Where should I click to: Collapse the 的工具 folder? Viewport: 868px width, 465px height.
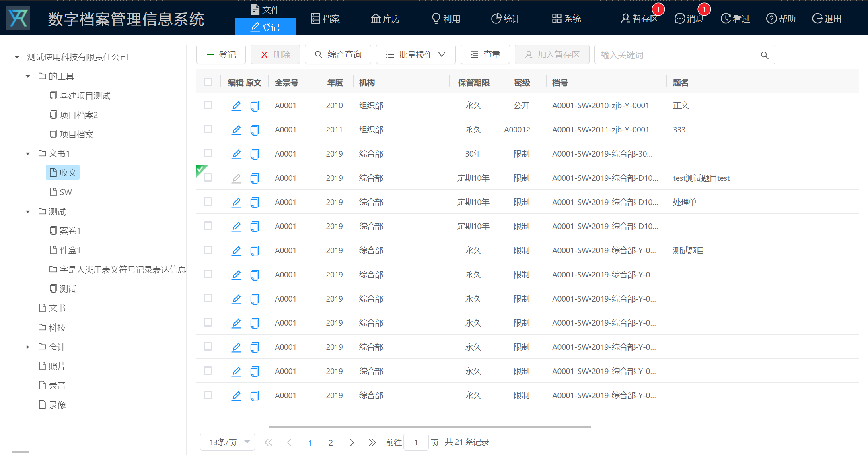pyautogui.click(x=28, y=76)
